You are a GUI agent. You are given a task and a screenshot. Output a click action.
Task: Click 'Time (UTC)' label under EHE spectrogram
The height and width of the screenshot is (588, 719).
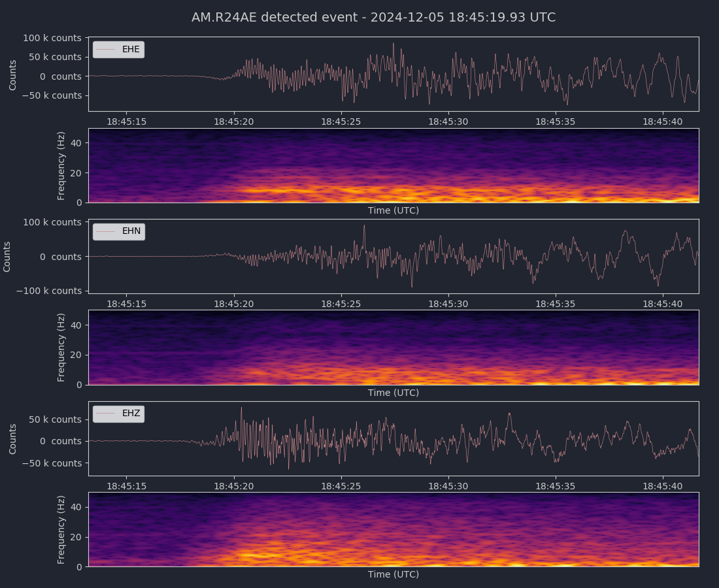[393, 211]
